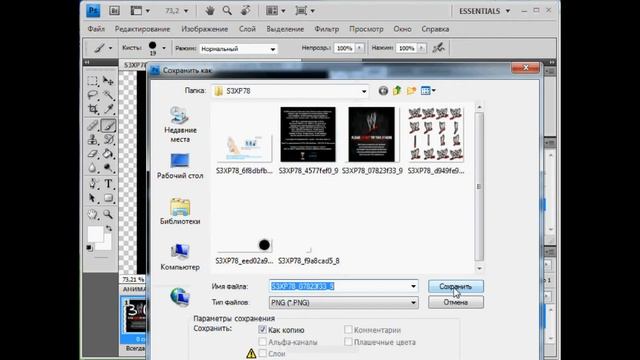The width and height of the screenshot is (640, 360).
Task: Select the History Brush tool
Action: [x=108, y=140]
